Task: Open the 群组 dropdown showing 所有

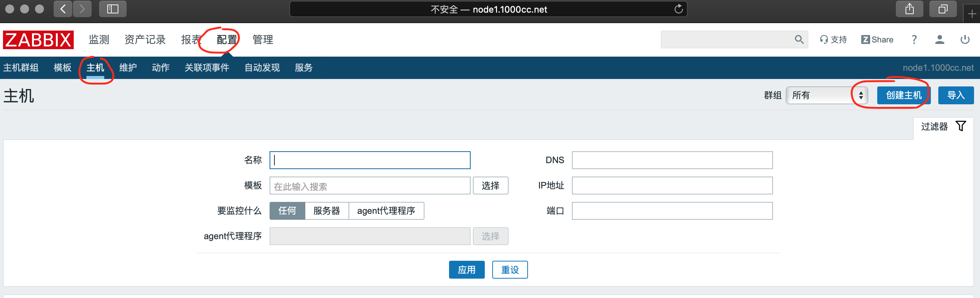Action: tap(826, 95)
